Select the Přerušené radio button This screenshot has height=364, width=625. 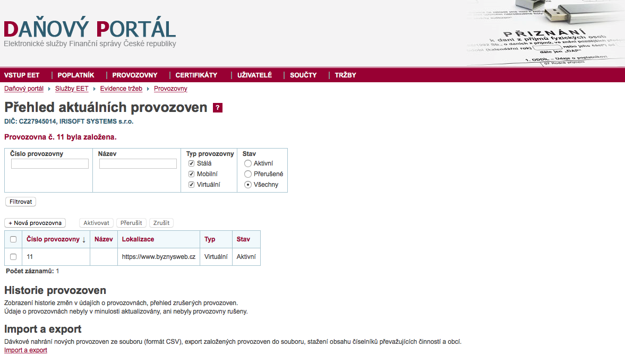point(248,174)
